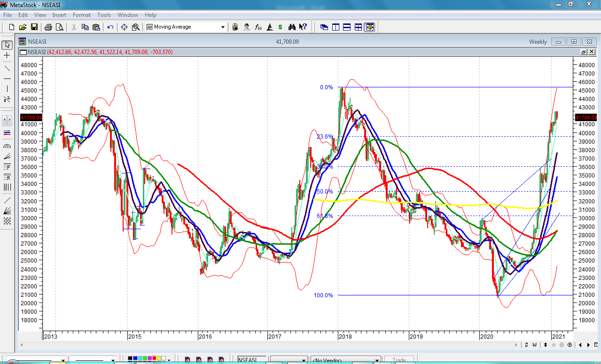Select the Fibonacci arcs tool
This screenshot has height=364, width=601.
(x=7, y=146)
